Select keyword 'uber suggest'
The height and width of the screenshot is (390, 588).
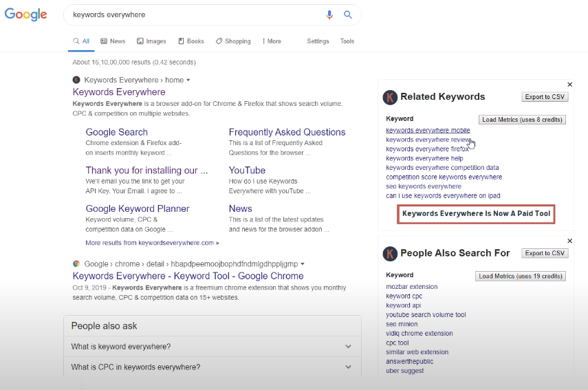(x=405, y=371)
